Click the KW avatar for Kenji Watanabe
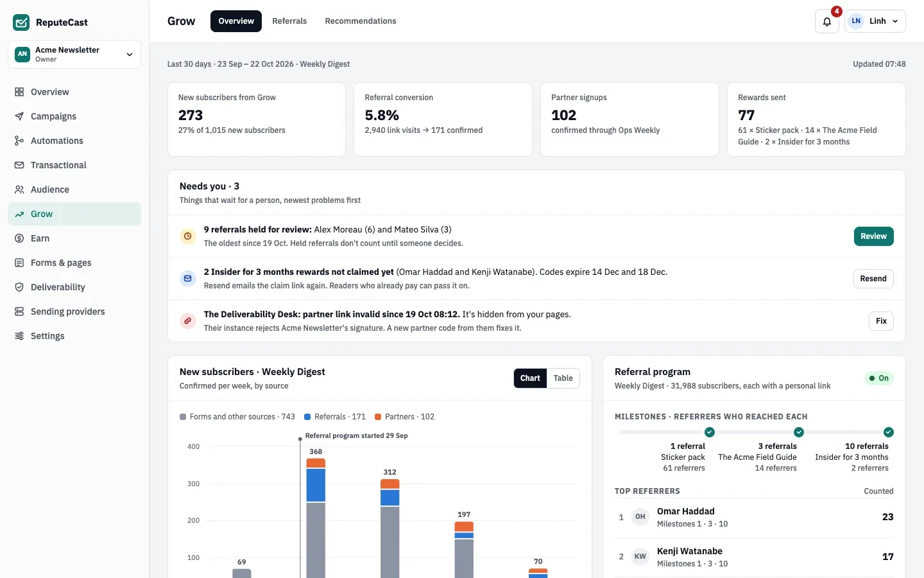924x578 pixels. 640,557
